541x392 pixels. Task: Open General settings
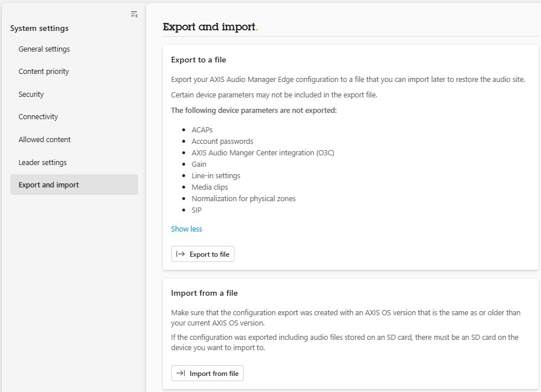pyautogui.click(x=44, y=49)
